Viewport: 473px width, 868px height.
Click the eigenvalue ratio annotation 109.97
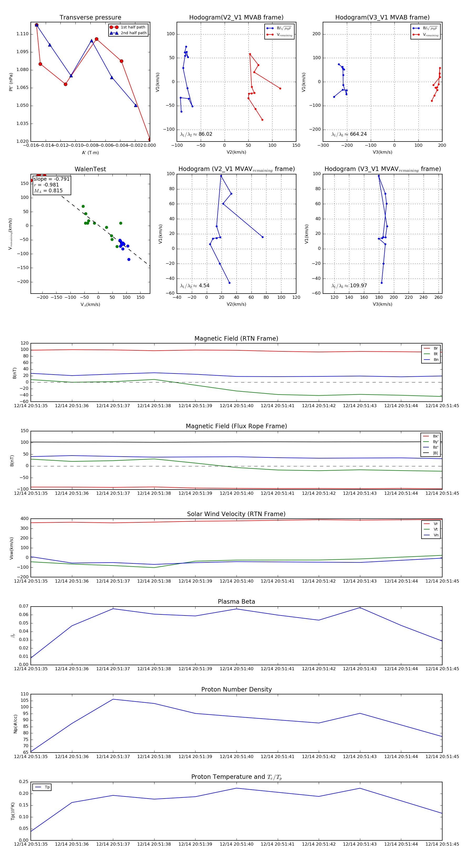[349, 286]
